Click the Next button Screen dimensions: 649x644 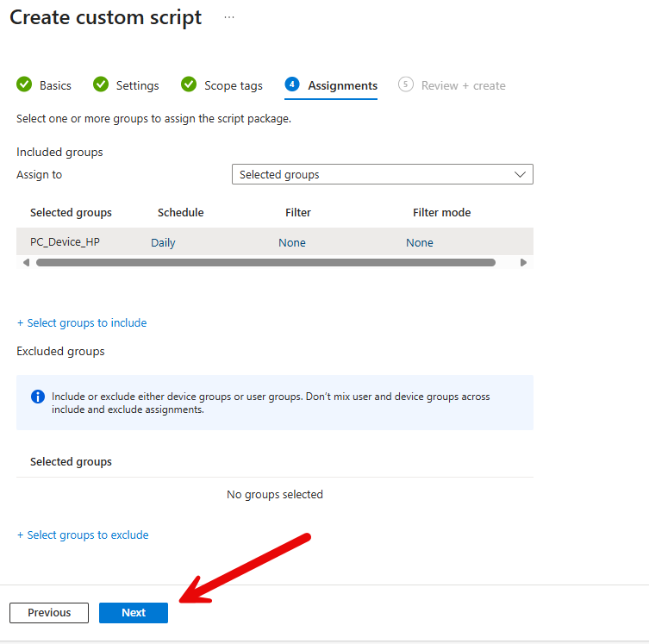coord(134,612)
